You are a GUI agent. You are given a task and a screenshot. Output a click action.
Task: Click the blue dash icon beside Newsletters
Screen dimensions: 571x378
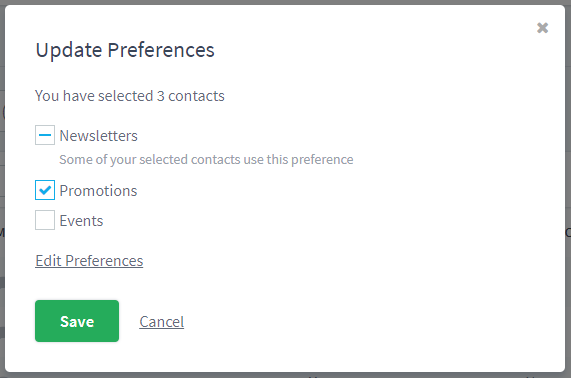click(45, 135)
